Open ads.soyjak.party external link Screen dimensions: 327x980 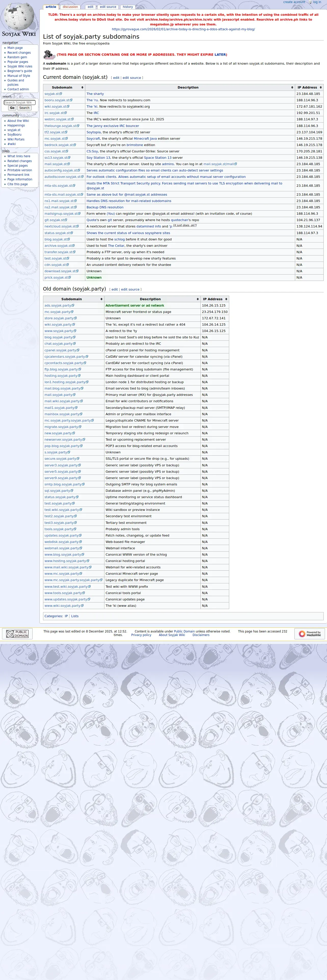pos(59,306)
